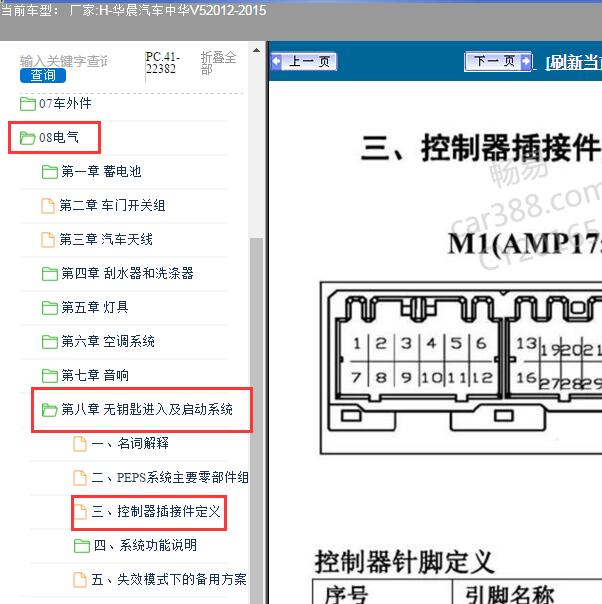Select 第八章 无钥匙进入及启动系统 label
This screenshot has width=602, height=604.
pos(147,409)
